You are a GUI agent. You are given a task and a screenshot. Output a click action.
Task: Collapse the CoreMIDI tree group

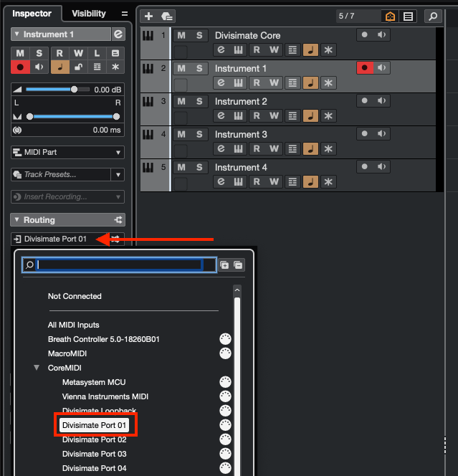tap(37, 368)
